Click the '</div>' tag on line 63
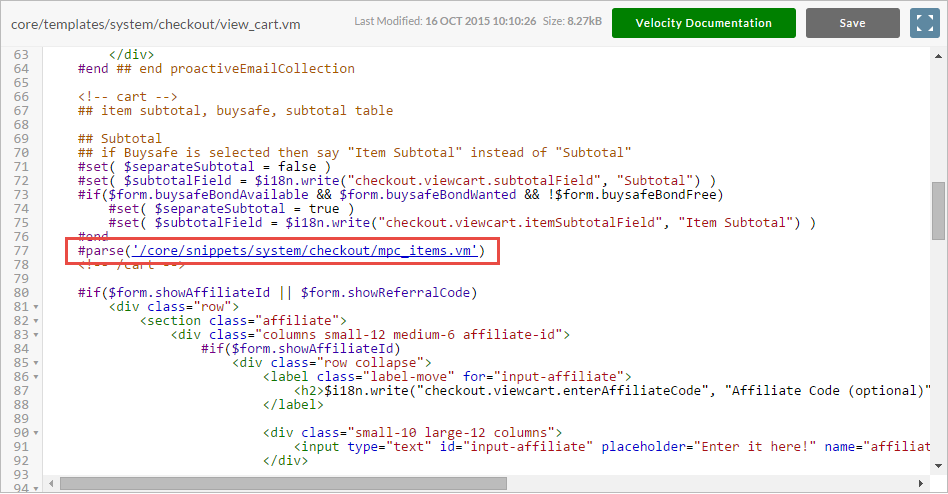The height and width of the screenshot is (494, 948). [132, 55]
